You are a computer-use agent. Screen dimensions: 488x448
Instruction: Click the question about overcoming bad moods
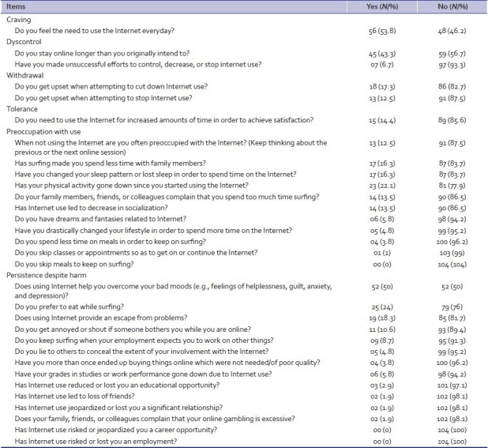(173, 291)
